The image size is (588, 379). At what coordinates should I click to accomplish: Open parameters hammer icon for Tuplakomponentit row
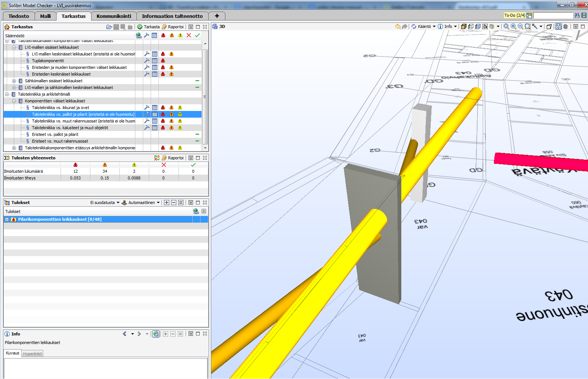tap(147, 61)
